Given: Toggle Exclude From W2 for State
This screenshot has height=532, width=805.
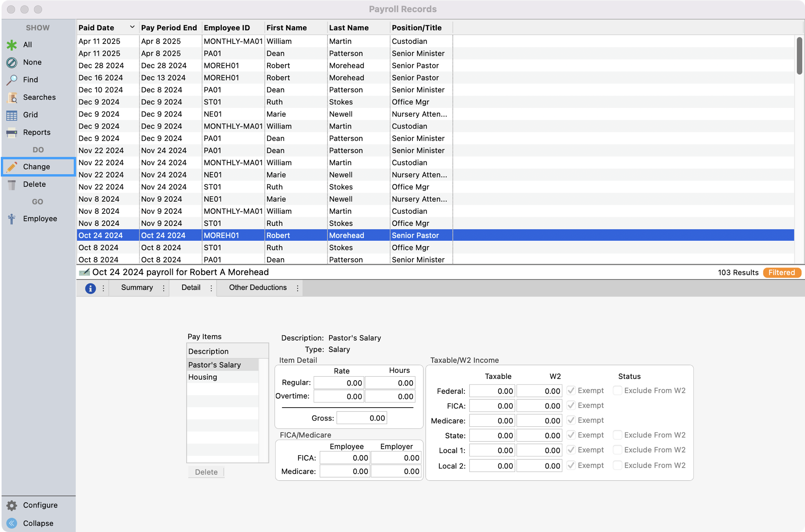Looking at the screenshot, I should click(x=617, y=435).
